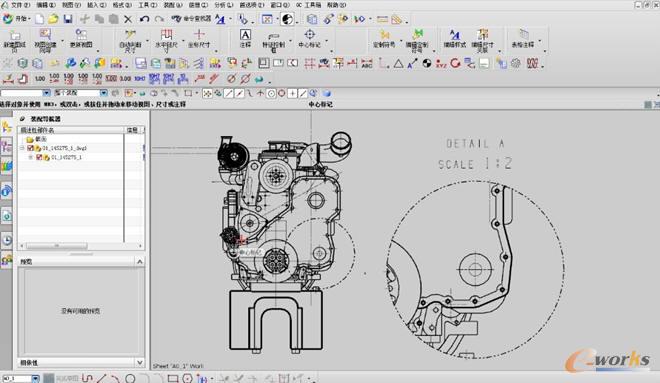Uncheck the 01_145275_1_dwg1 checkbox
The width and height of the screenshot is (660, 383).
click(30, 148)
